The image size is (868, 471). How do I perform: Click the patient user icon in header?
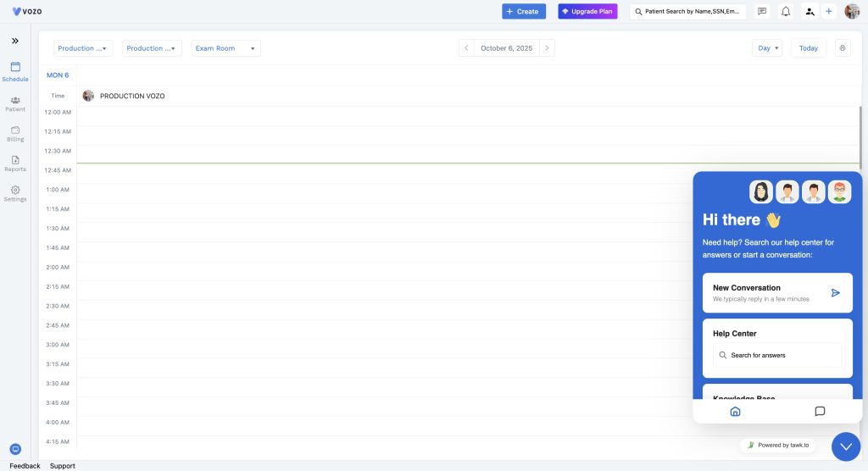810,11
